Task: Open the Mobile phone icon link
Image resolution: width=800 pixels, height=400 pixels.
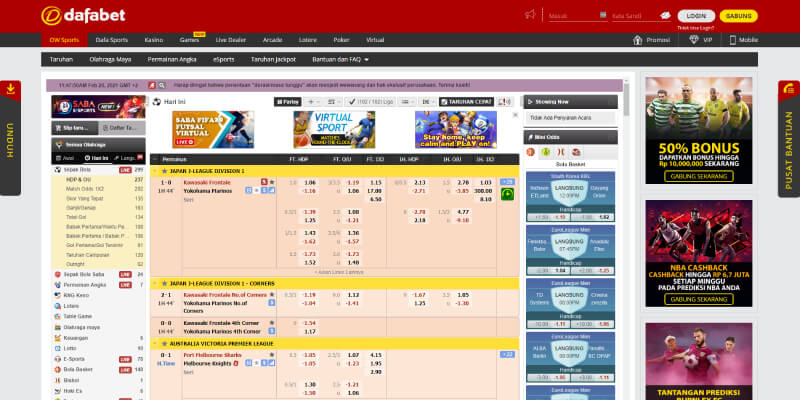Action: 733,40
